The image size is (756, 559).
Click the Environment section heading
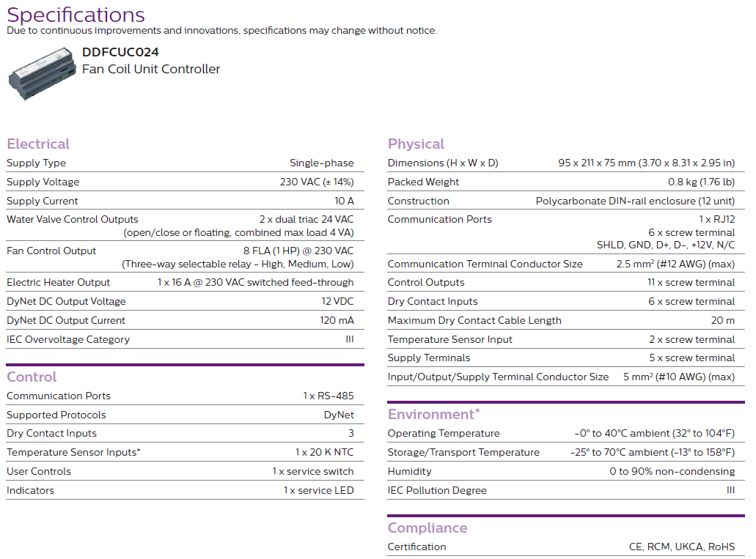click(433, 415)
